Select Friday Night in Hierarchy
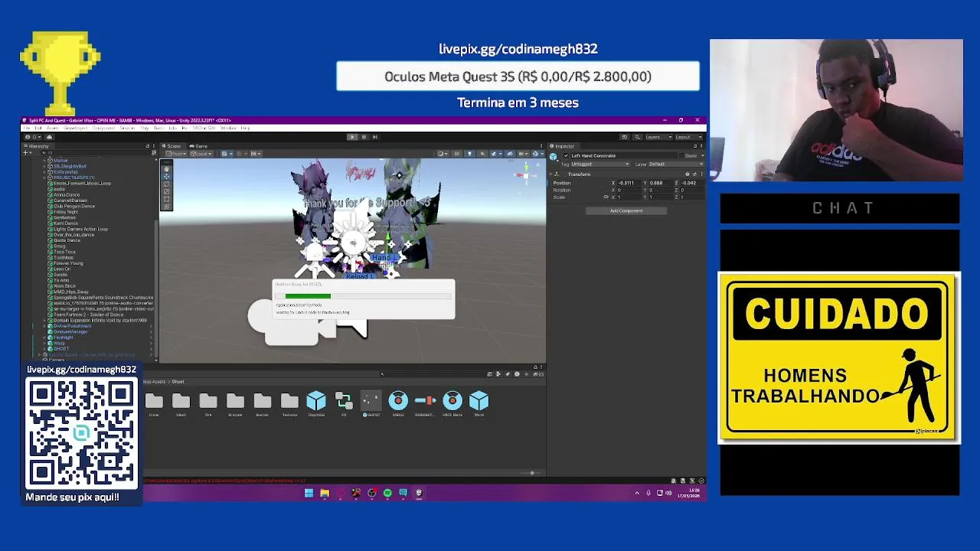This screenshot has height=551, width=980. coord(66,212)
